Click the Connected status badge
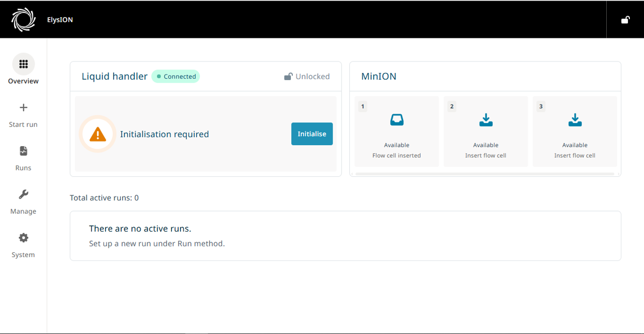This screenshot has width=644, height=334. 176,77
